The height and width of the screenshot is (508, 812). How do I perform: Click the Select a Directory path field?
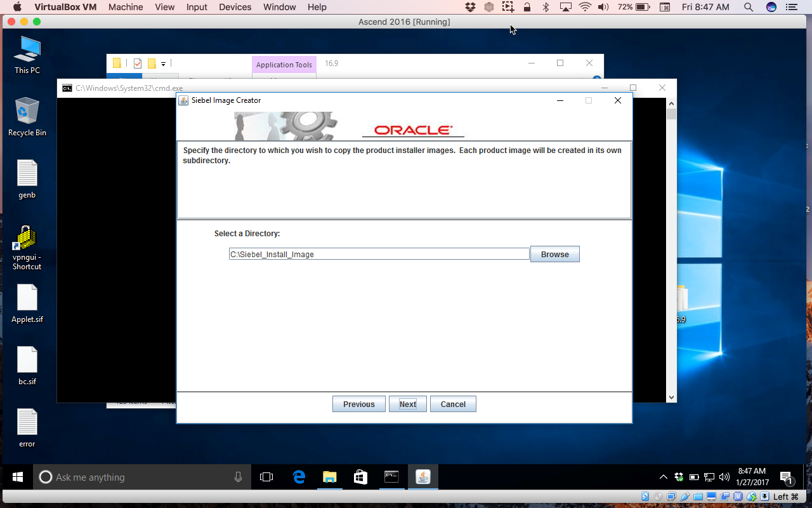379,254
